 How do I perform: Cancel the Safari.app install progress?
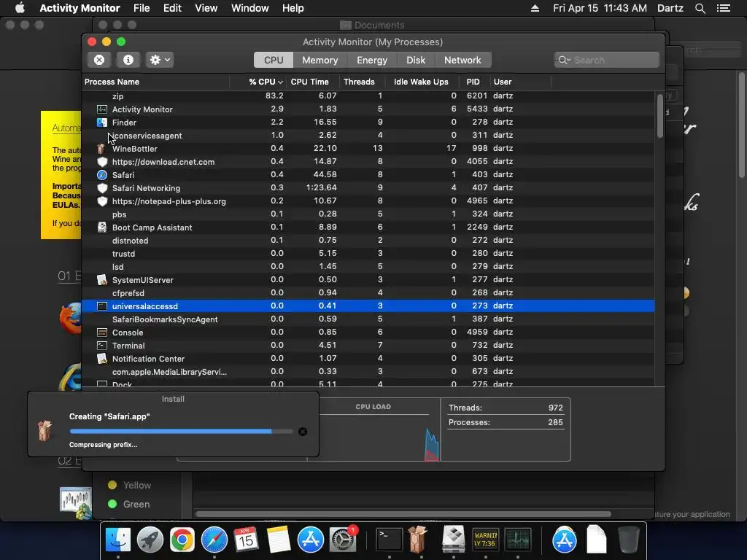(x=303, y=432)
